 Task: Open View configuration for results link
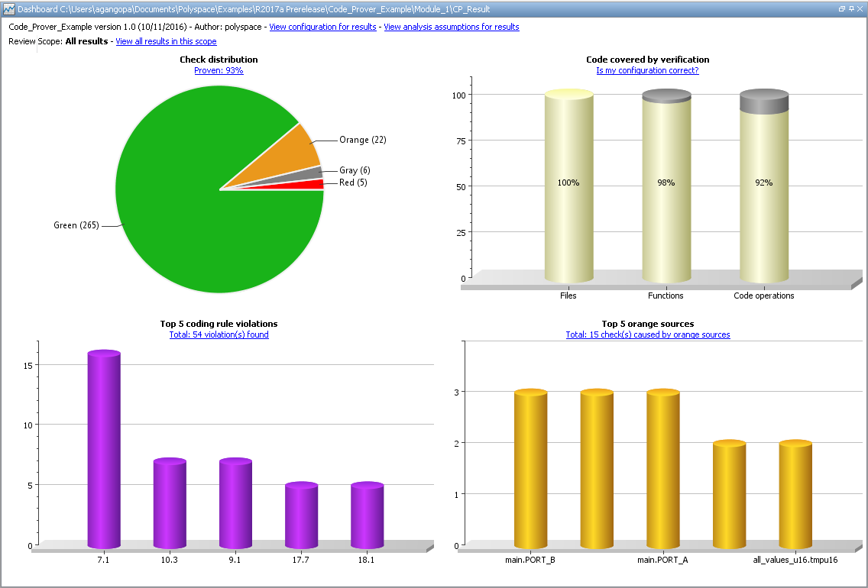click(x=322, y=27)
